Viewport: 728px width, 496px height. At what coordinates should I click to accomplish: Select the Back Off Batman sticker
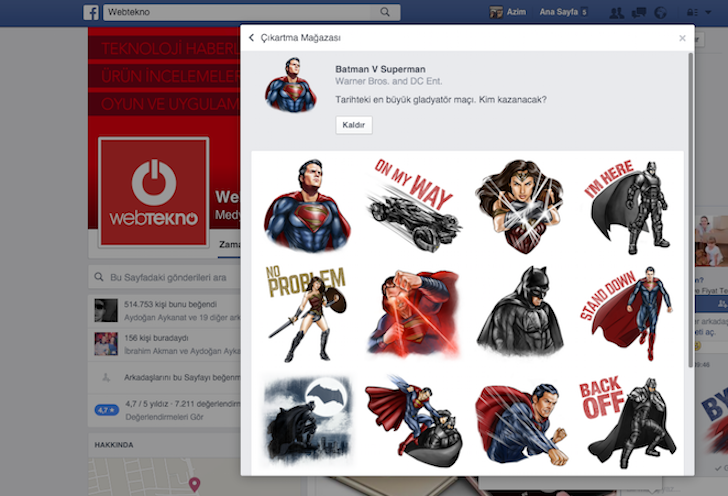[x=628, y=422]
